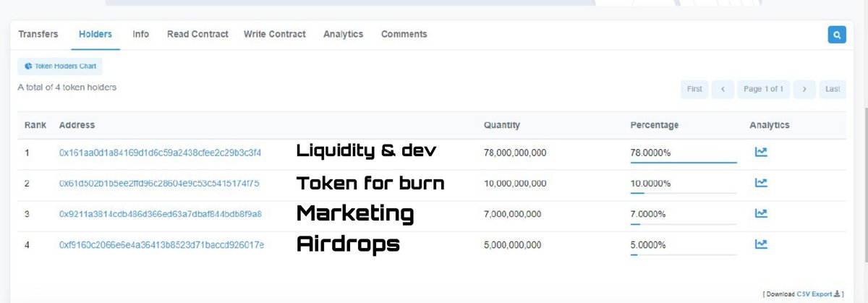The height and width of the screenshot is (303, 868).
Task: Open address starting 0x9211a3814cdb486d
Action: pos(160,214)
